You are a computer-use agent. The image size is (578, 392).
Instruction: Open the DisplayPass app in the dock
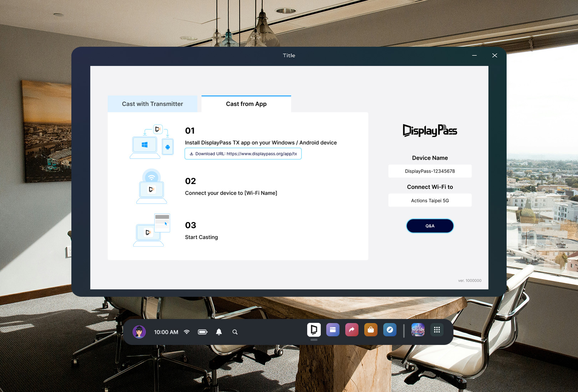[x=314, y=330]
